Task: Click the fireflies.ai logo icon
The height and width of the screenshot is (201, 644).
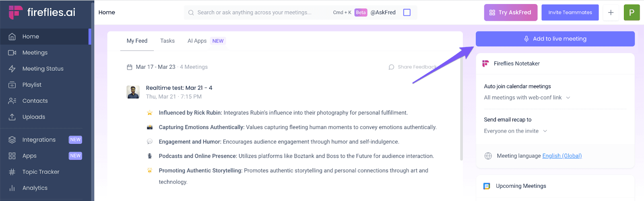Action: (16, 12)
